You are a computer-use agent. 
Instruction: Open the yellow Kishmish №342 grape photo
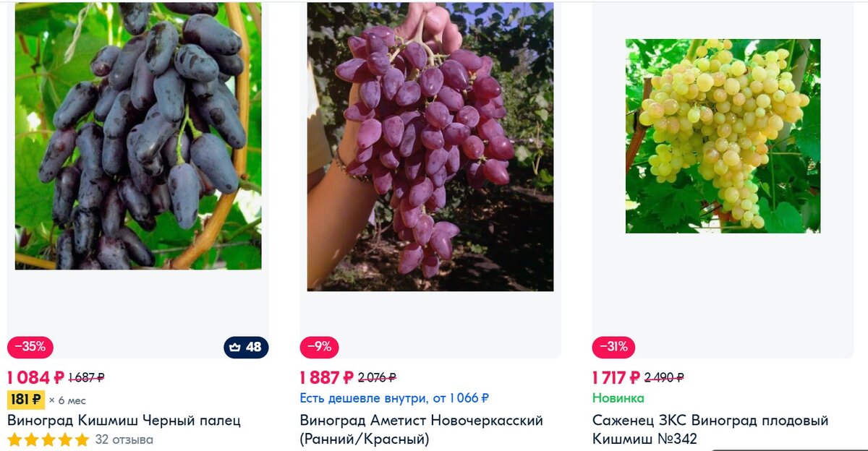(723, 136)
